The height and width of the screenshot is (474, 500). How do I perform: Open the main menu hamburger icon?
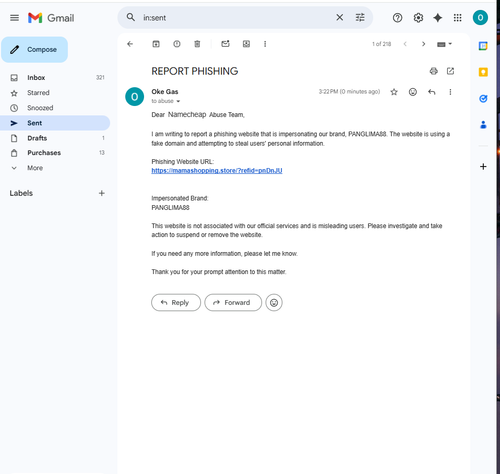[x=14, y=18]
